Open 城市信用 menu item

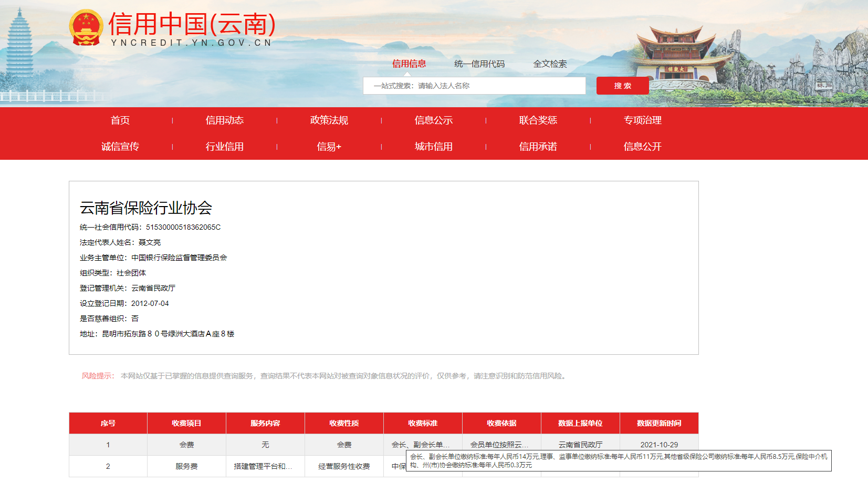click(x=434, y=147)
